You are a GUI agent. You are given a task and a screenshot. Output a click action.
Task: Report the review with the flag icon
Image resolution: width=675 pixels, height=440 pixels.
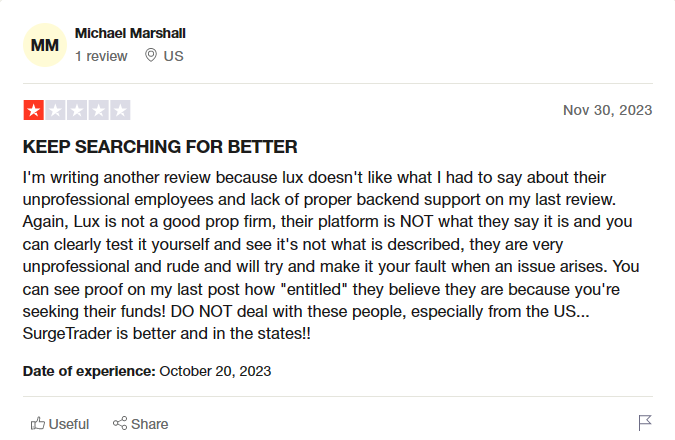coord(645,423)
